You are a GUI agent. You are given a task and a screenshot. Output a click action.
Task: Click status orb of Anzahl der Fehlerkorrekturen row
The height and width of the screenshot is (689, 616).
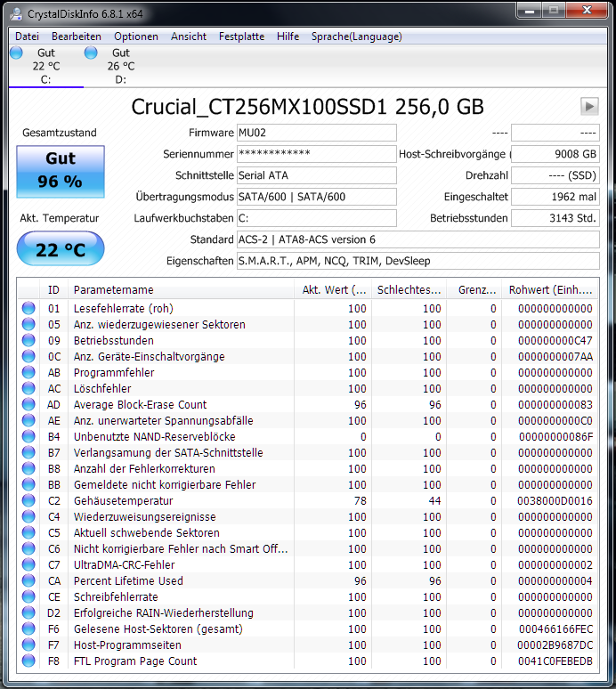[x=28, y=468]
